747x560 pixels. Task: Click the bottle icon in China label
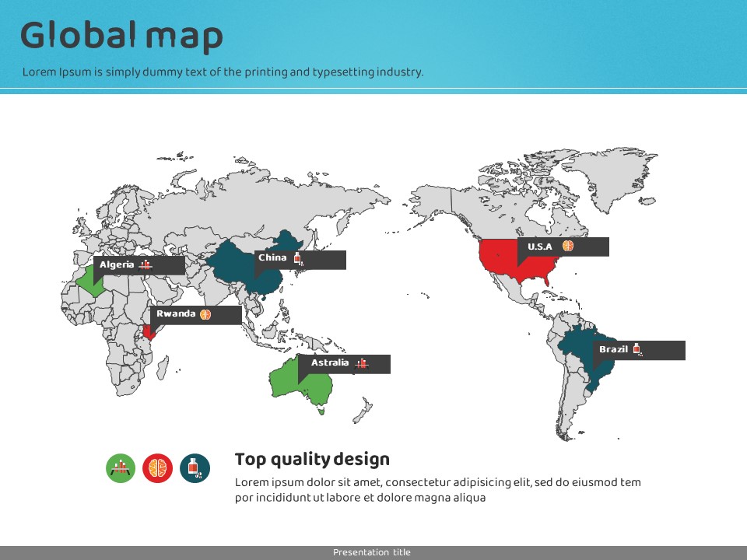297,258
